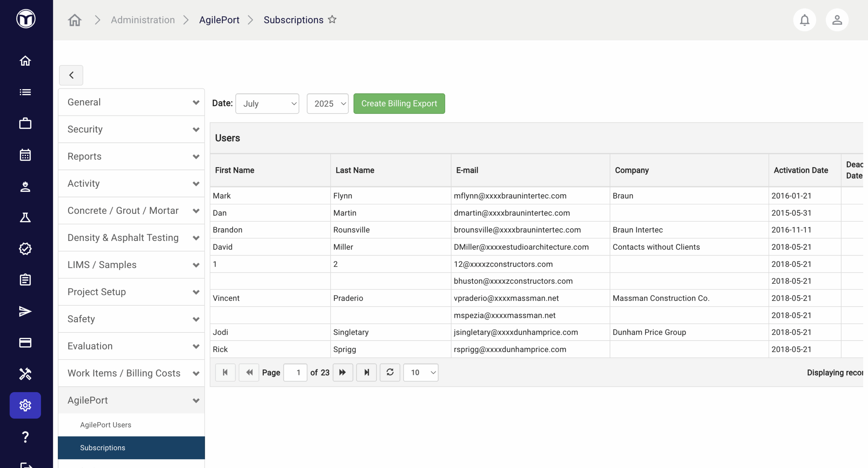Screen dimensions: 868x468
Task: Click the page number input field
Action: pyautogui.click(x=295, y=372)
